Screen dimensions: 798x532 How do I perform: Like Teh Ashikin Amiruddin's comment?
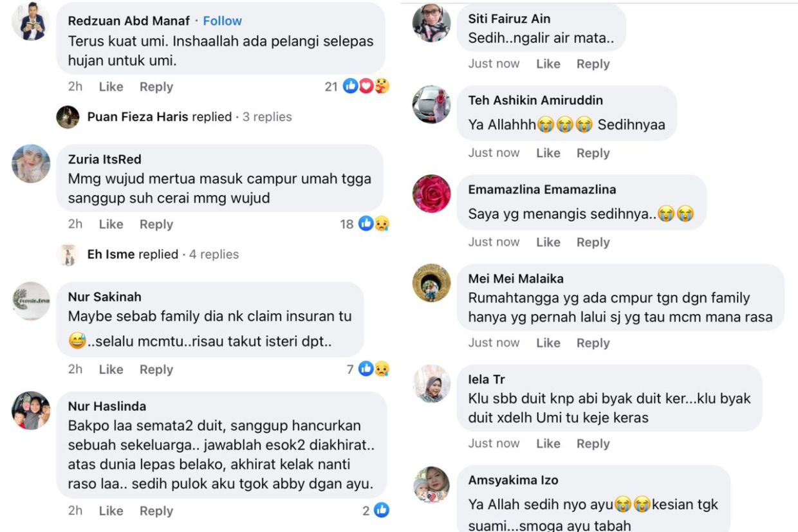(548, 153)
